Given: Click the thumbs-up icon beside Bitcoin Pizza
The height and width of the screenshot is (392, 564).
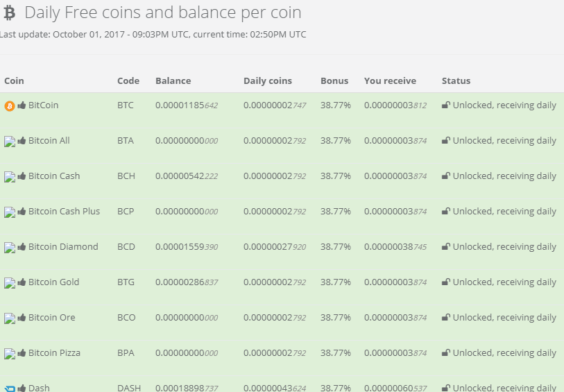Looking at the screenshot, I should pyautogui.click(x=22, y=352).
